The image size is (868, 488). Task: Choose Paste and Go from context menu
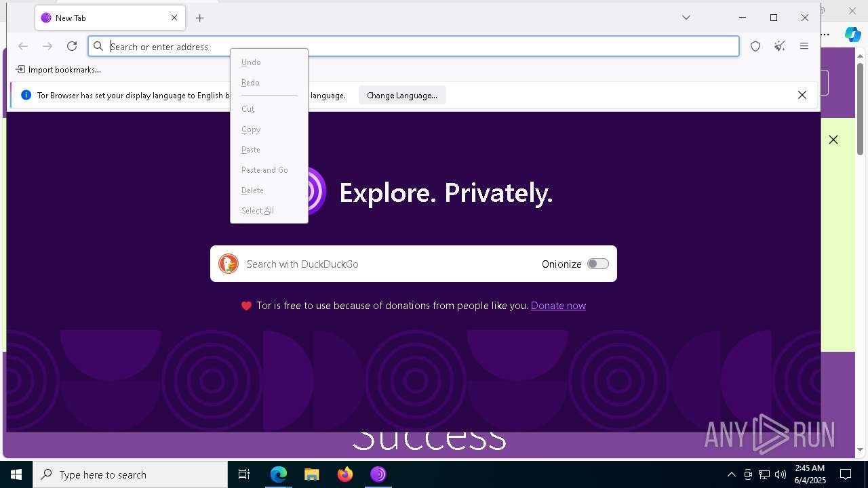click(269, 170)
